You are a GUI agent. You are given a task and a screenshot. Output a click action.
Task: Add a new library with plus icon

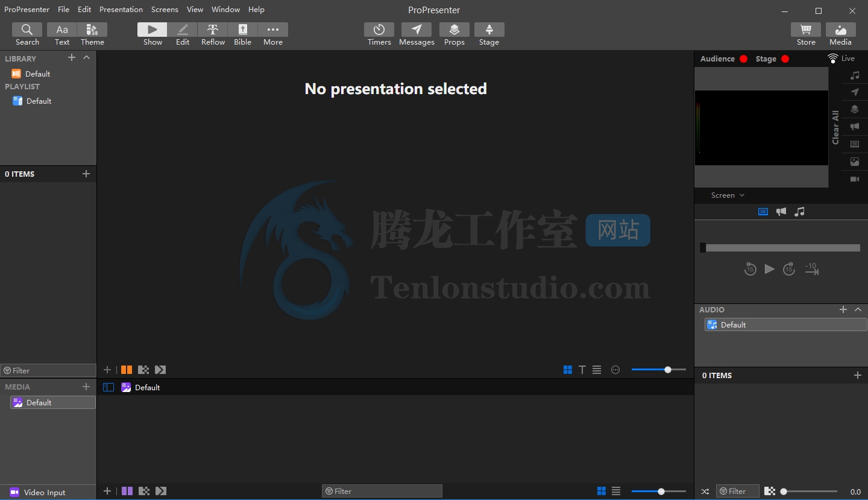[72, 57]
